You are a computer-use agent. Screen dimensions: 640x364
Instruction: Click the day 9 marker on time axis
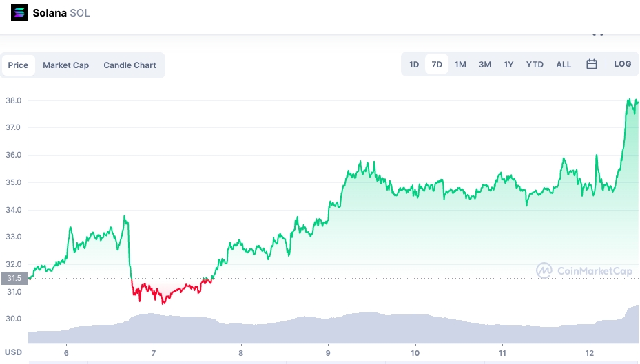[x=328, y=353]
